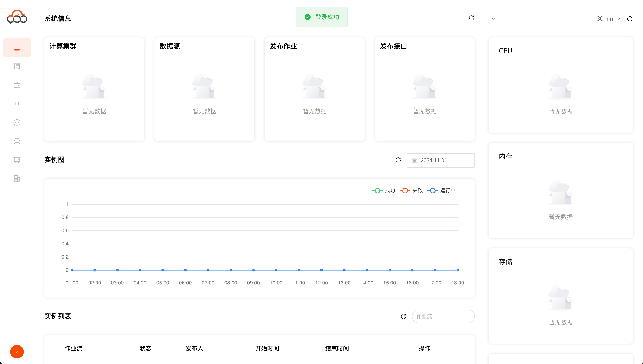
Task: Click the 开始时间 column header
Action: tap(267, 348)
